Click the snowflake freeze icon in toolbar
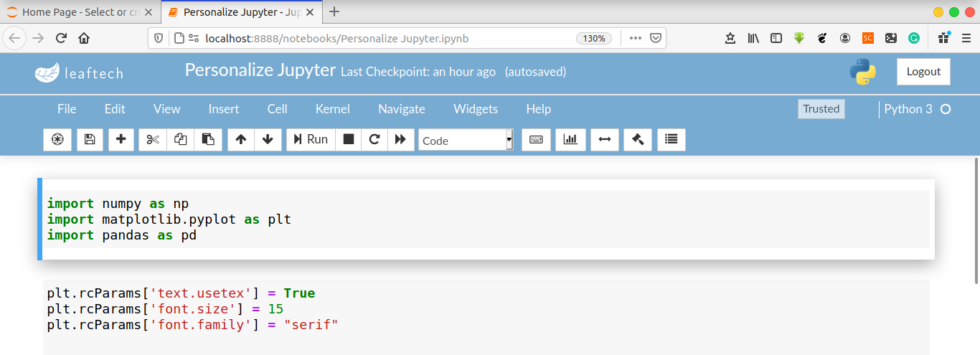Screen dimensions: 980x355 pos(57,140)
